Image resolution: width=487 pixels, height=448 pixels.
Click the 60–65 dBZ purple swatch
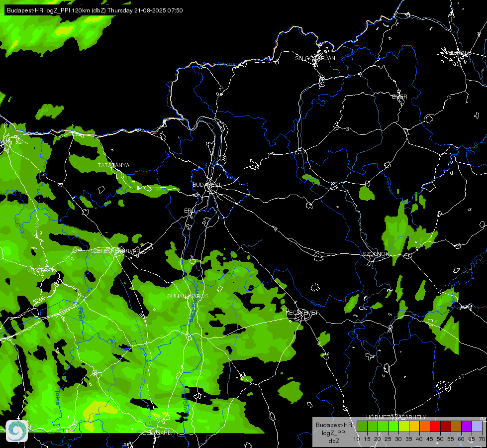pos(467,426)
